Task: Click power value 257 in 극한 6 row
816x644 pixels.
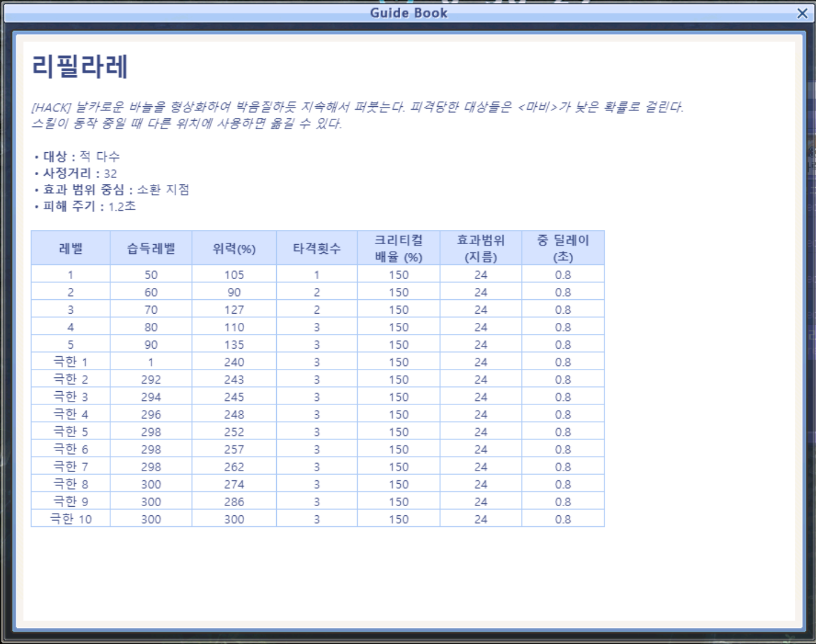Action: tap(234, 450)
